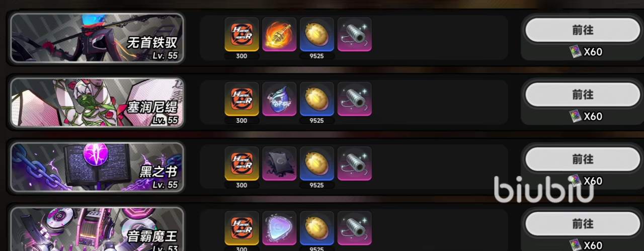Select the purple guitar pick reward icon
Viewport: 644px width, 251px height.
pos(279,227)
